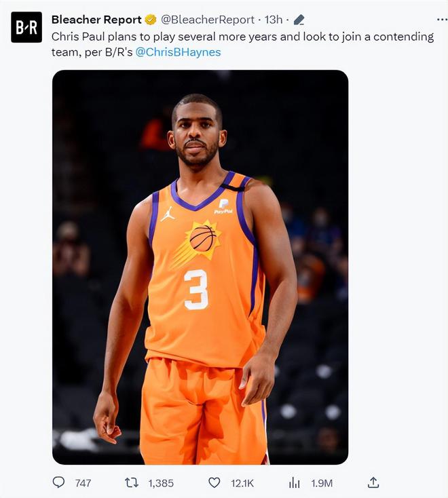The height and width of the screenshot is (498, 448).
Task: Click the 747 replies count
Action: pos(83,483)
